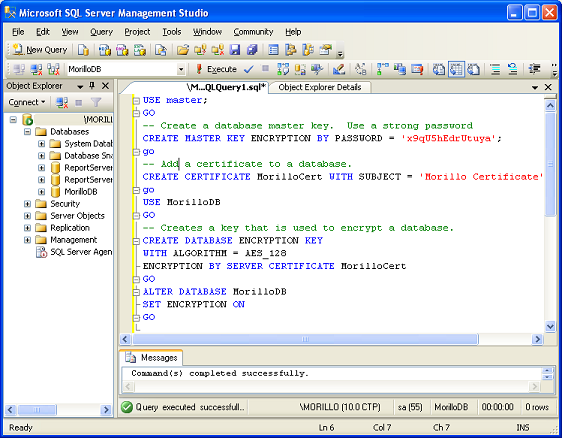Start an Analysis Services DMX Query
The height and width of the screenshot is (438, 562).
pos(122,50)
